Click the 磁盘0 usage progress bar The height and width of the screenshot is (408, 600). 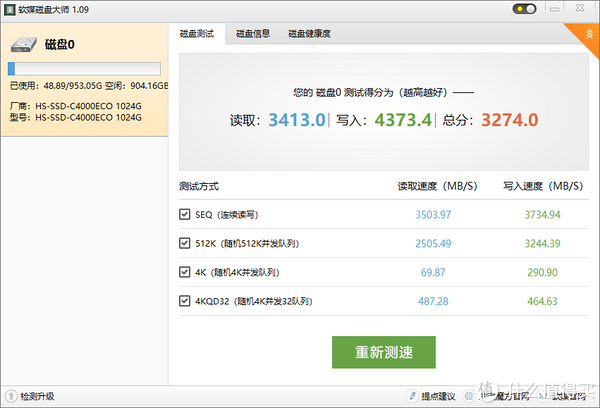click(x=84, y=69)
